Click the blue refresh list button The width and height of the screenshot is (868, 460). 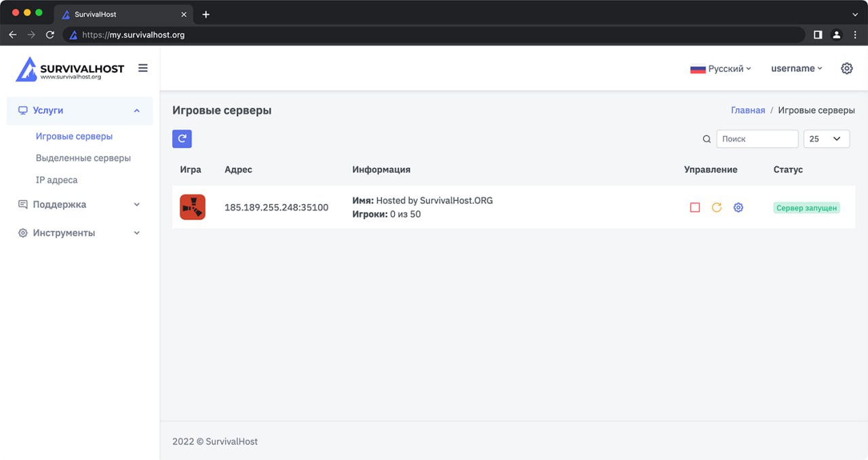point(182,138)
